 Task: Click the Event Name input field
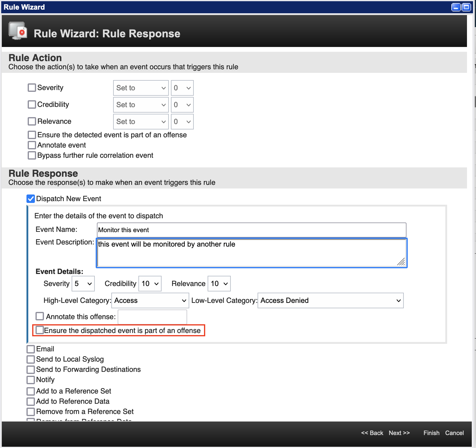[252, 230]
